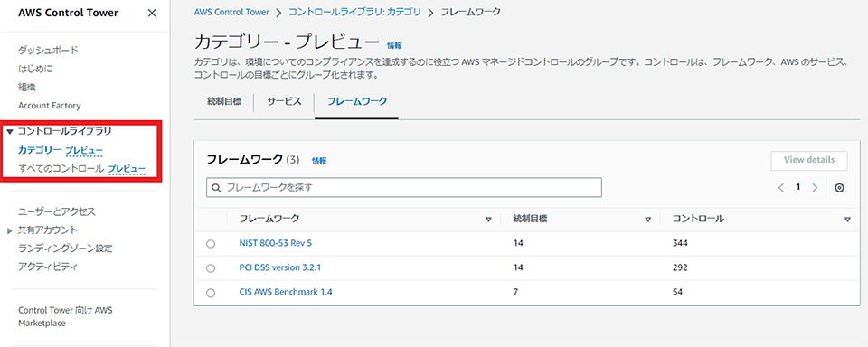Click the フレームワークを探す search field
Viewport: 868px width, 347px height.
403,187
